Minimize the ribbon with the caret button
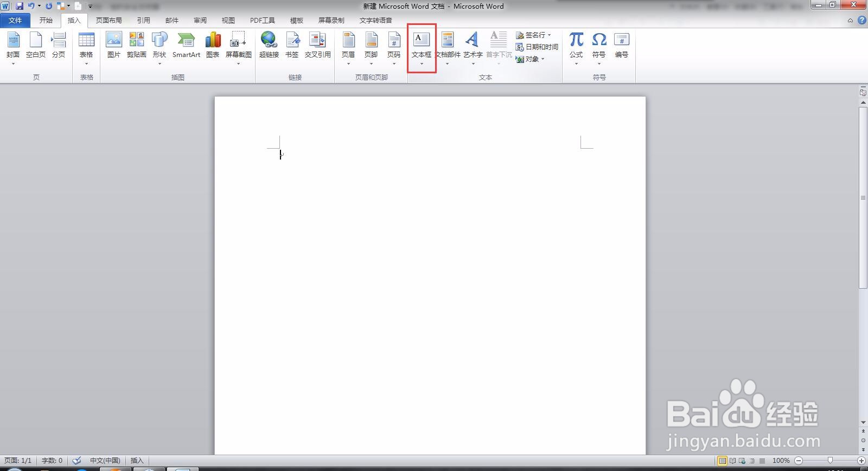The image size is (868, 471). [x=850, y=21]
